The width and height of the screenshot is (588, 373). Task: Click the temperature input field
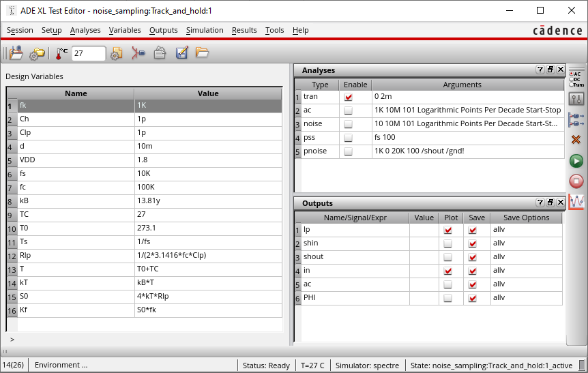click(89, 53)
